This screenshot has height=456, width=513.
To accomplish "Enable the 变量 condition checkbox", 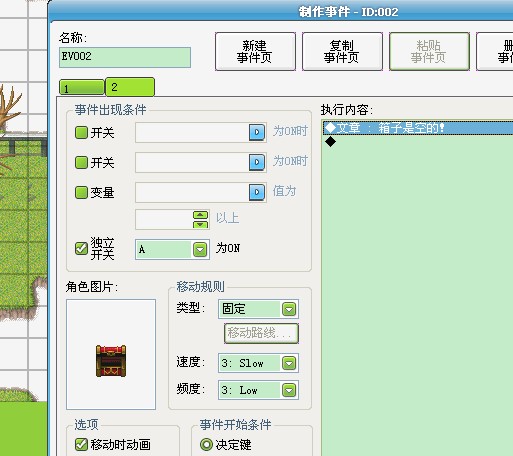I will point(81,192).
